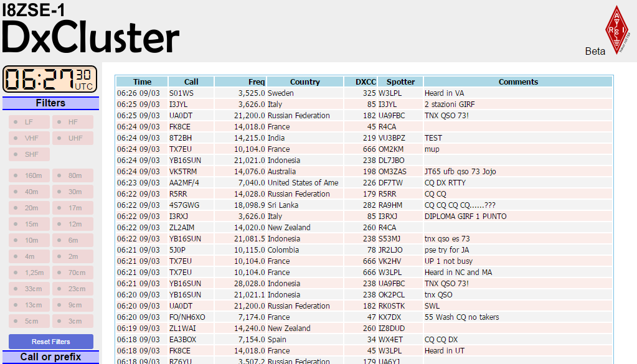
Task: Select callsign S01WS in the table
Action: pos(181,93)
